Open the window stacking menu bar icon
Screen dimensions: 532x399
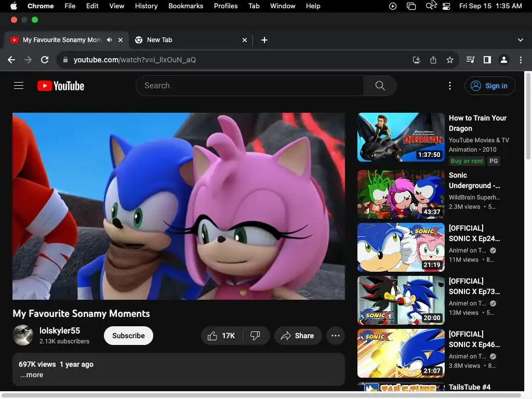(411, 6)
